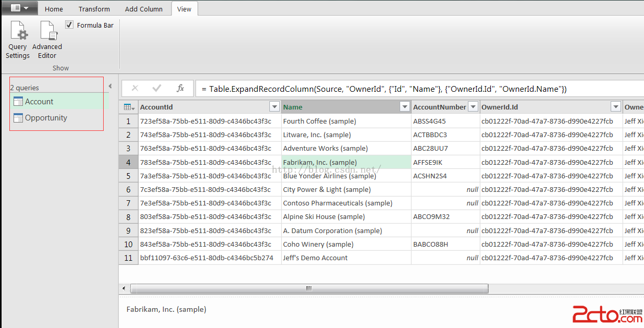Click account number BABCO88H

[x=445, y=244]
